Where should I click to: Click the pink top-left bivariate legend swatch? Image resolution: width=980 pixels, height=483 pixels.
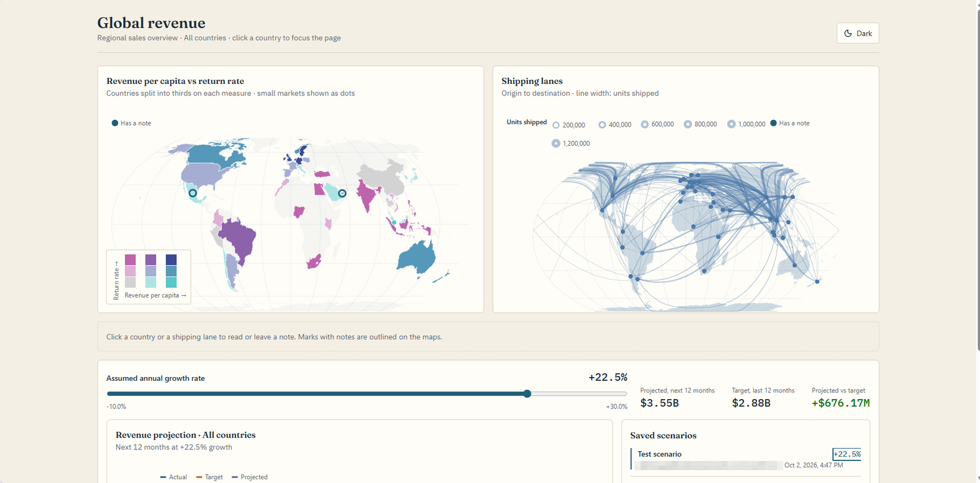(130, 260)
